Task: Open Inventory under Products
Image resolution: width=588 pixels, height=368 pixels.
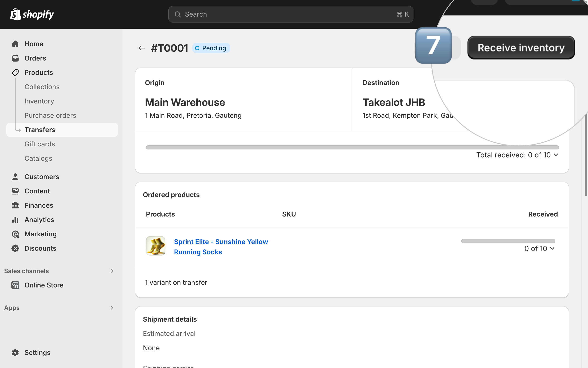Action: (39, 101)
